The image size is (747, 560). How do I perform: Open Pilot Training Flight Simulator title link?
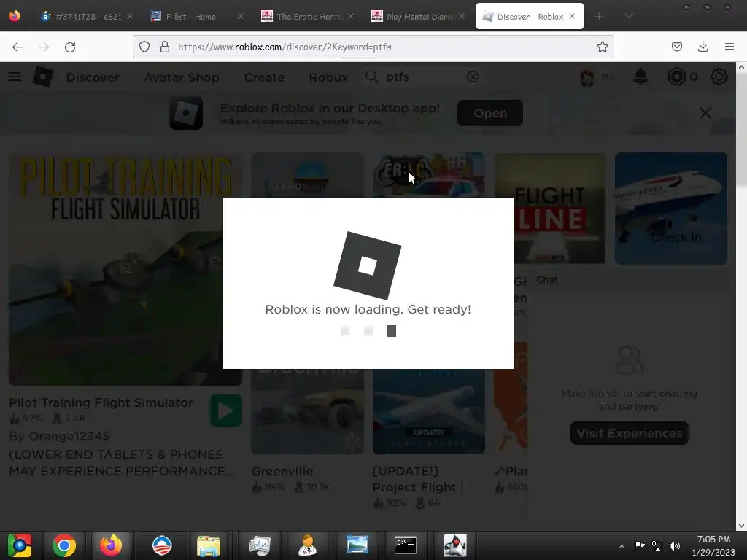[x=101, y=402]
